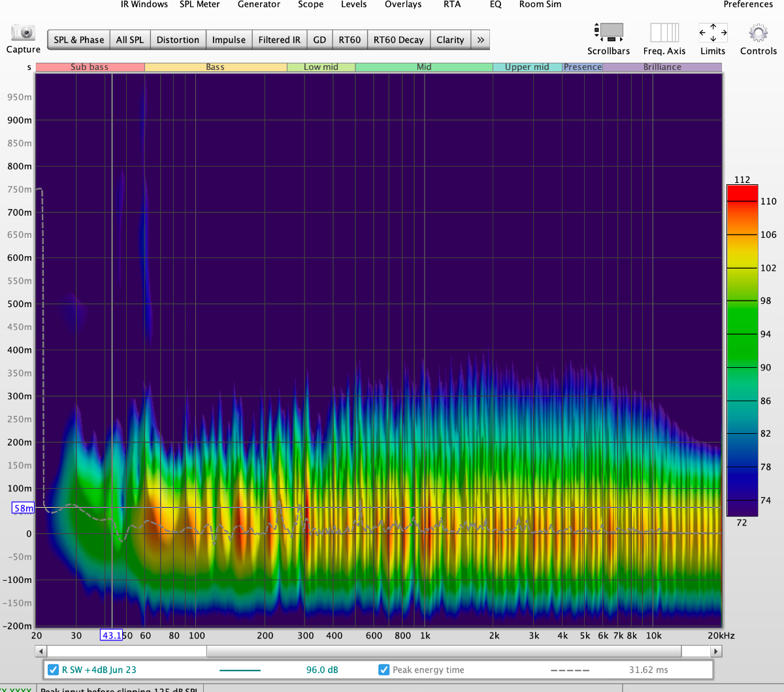784x692 pixels.
Task: Open the Room Sim tool
Action: [x=540, y=5]
